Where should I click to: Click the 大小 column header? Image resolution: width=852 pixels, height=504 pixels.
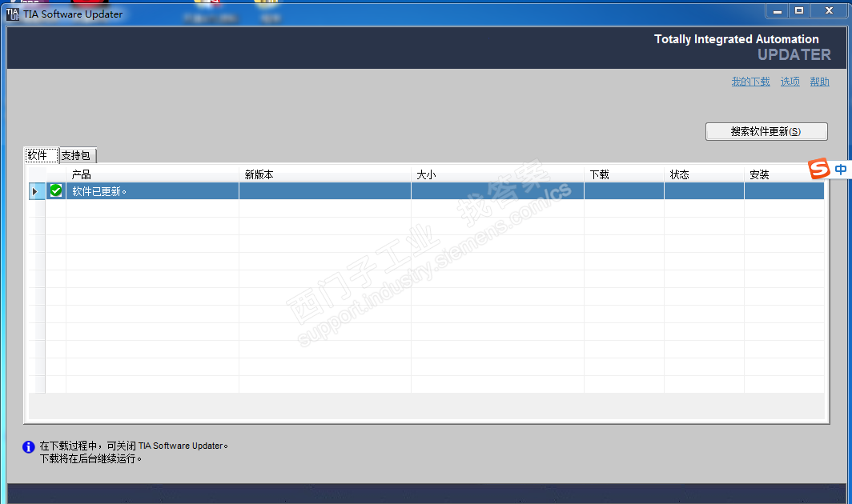(x=497, y=174)
